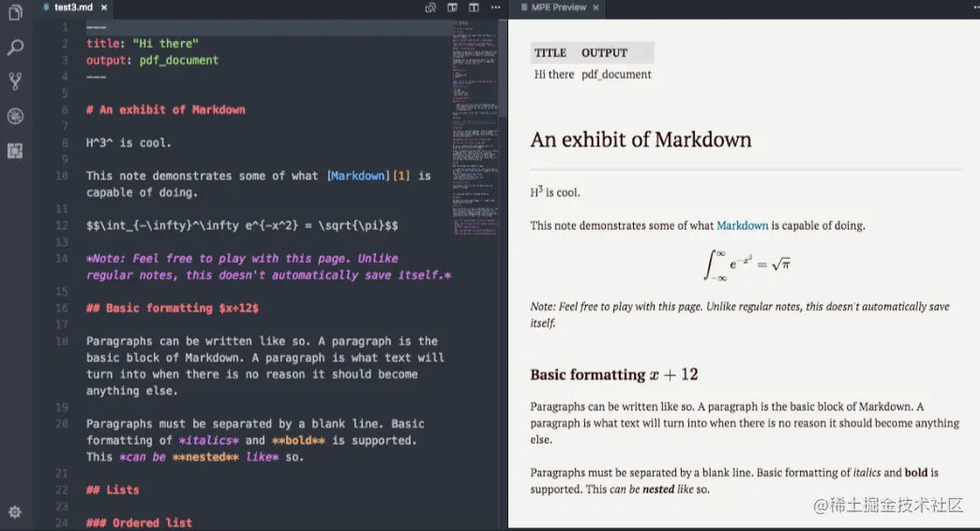Close the test3.md tab
Screen dimensions: 980x531
(x=104, y=8)
